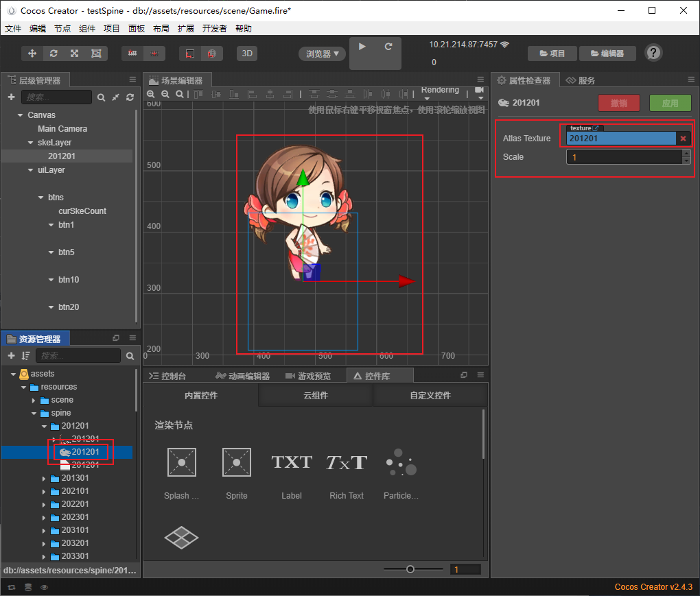Select the Rich Text control
The image size is (700, 596).
(x=347, y=462)
